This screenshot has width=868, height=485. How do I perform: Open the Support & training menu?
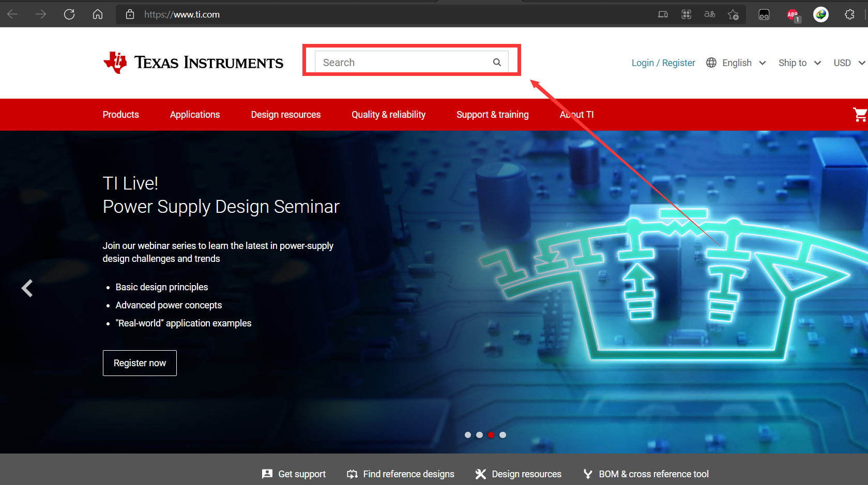(493, 115)
